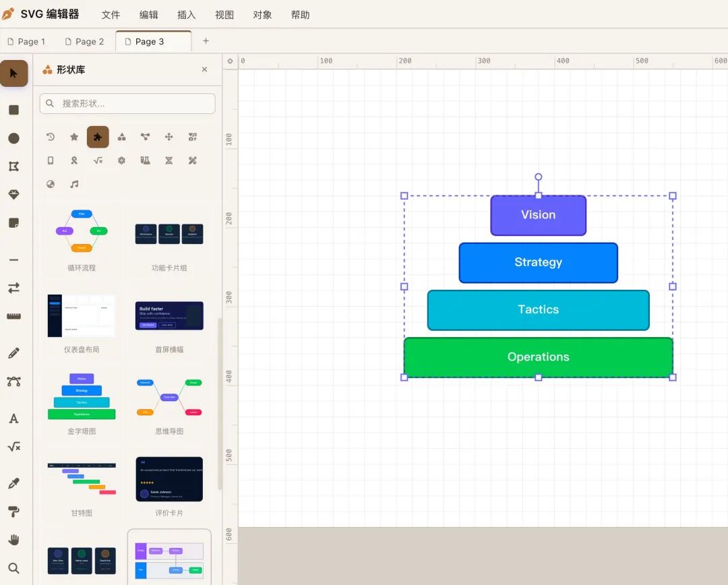Click the shape search field

pos(127,104)
